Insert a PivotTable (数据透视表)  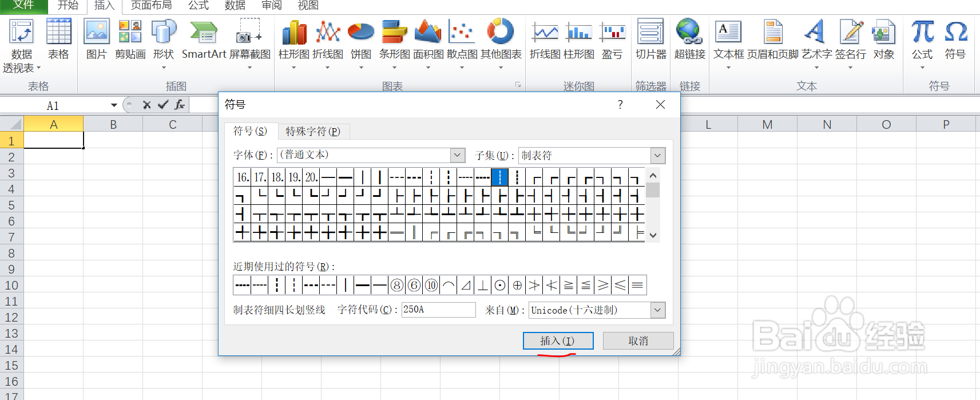point(22,46)
